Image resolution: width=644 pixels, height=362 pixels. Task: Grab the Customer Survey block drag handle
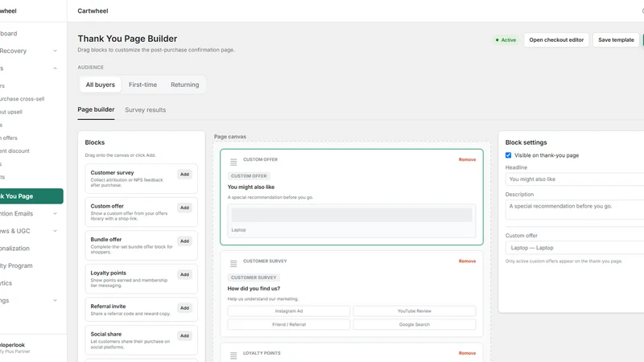233,264
